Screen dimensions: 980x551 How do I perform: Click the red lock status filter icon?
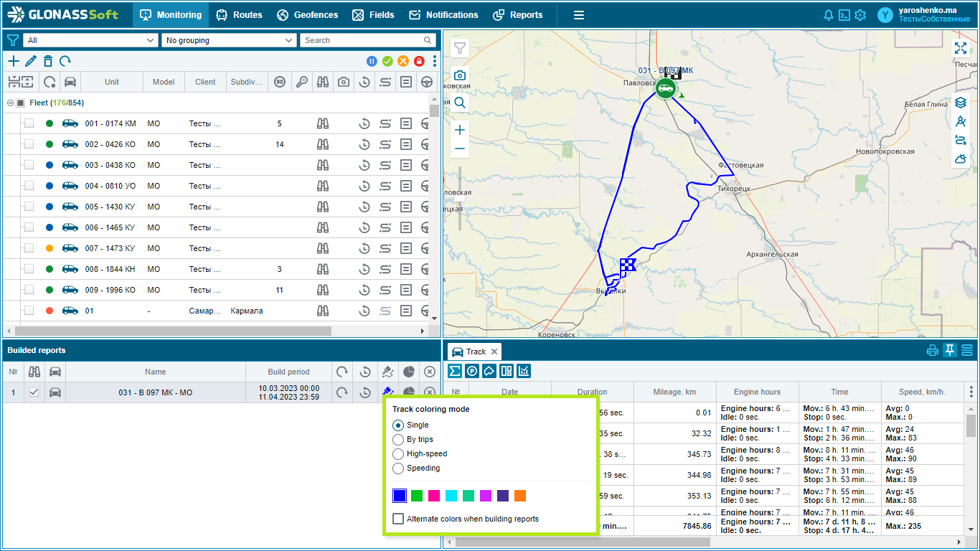click(419, 62)
